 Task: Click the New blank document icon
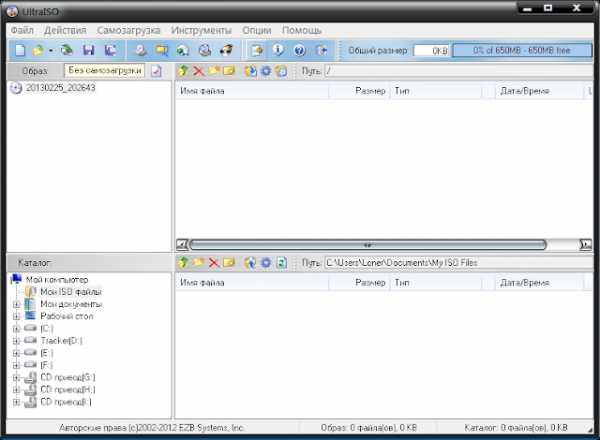20,50
